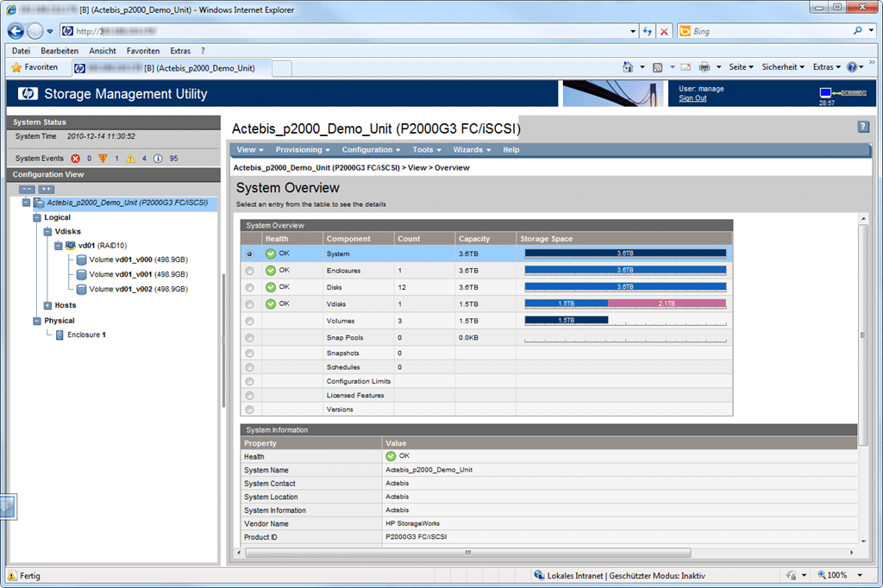Click the Vdisks pink 2.1TB free space bar
The height and width of the screenshot is (588, 883).
pos(667,304)
